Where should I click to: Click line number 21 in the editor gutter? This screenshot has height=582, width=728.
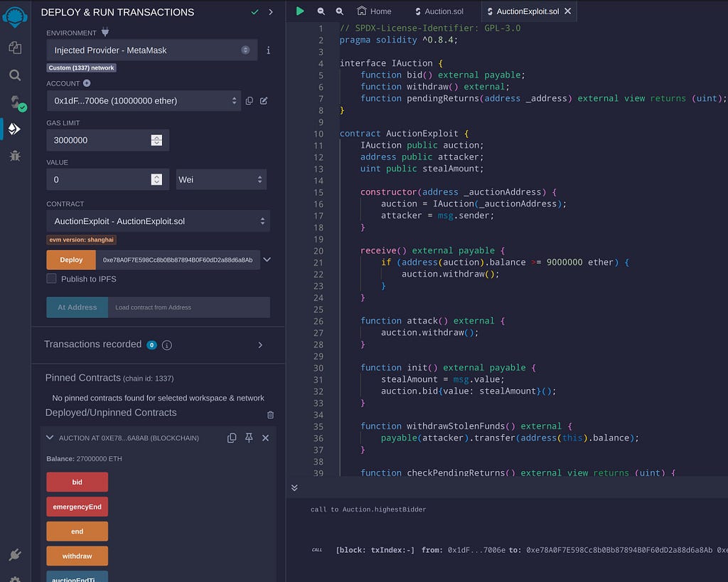(x=318, y=263)
